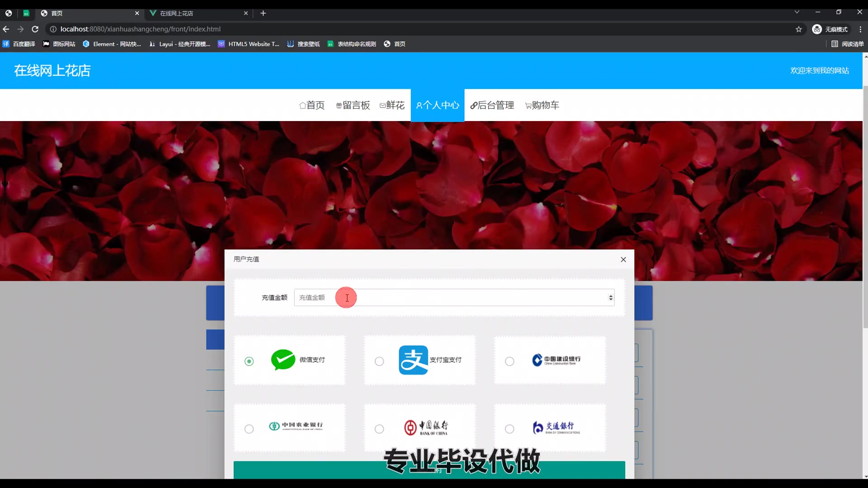Image resolution: width=868 pixels, height=488 pixels.
Task: Click the 充值金额 input field
Action: [452, 298]
